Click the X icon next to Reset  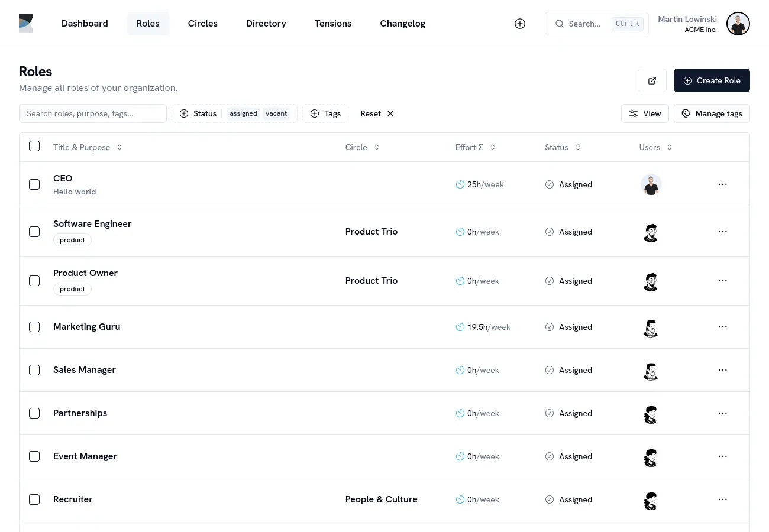(390, 113)
